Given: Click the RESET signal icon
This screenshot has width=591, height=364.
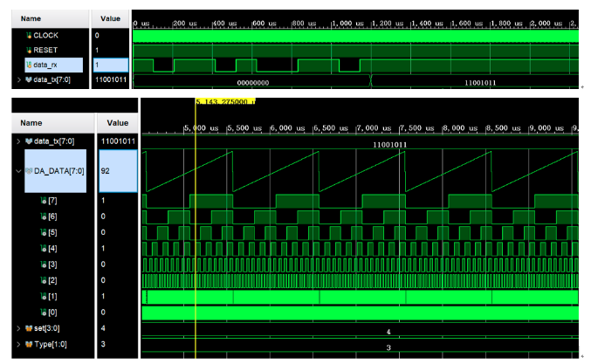Looking at the screenshot, I should 29,50.
